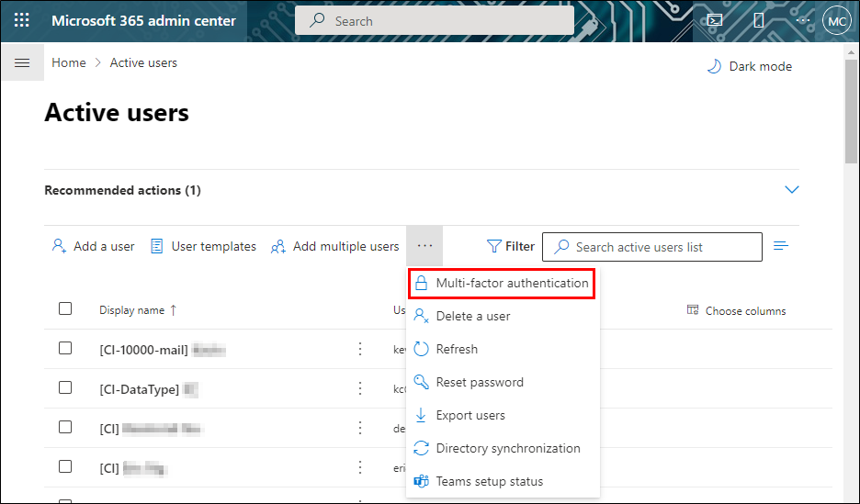Open row actions for [CI-DataType] user

point(360,388)
